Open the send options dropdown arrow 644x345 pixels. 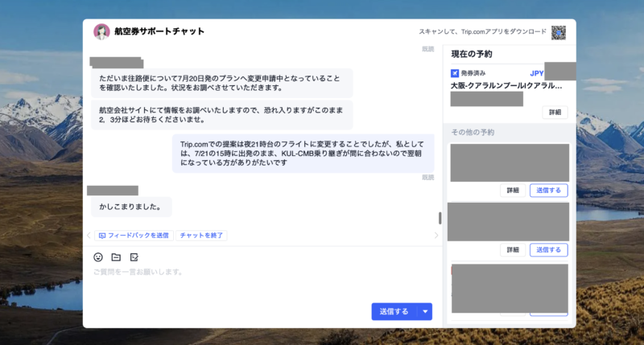pos(425,312)
